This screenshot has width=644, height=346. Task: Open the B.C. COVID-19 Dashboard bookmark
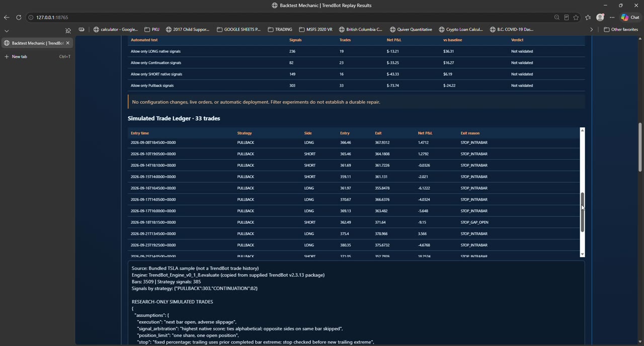tap(512, 29)
